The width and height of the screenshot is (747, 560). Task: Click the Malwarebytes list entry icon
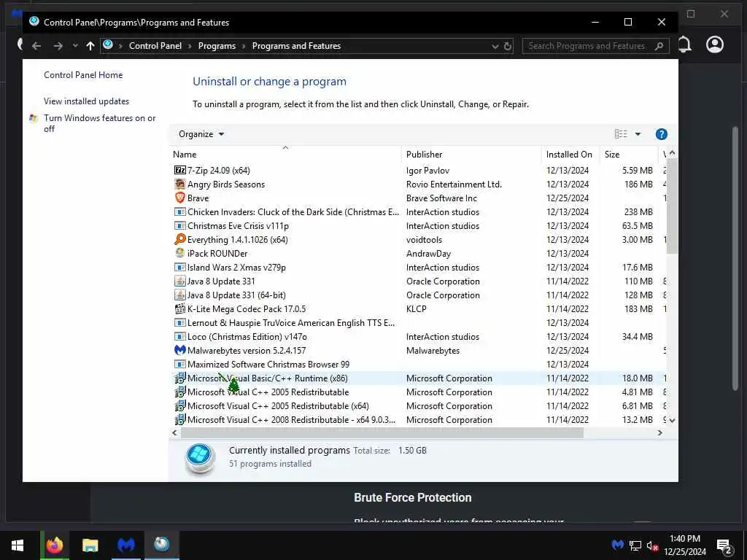(179, 350)
